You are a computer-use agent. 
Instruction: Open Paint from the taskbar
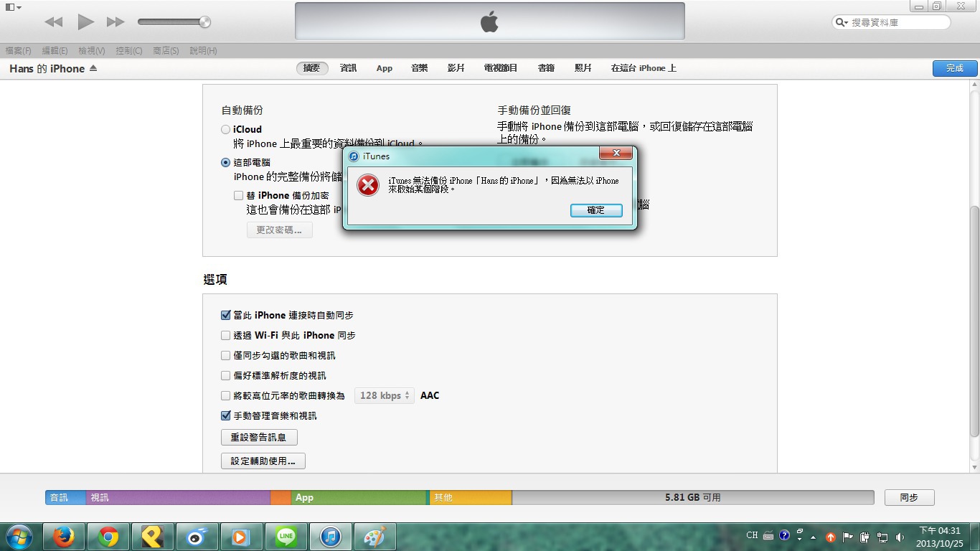pos(374,537)
